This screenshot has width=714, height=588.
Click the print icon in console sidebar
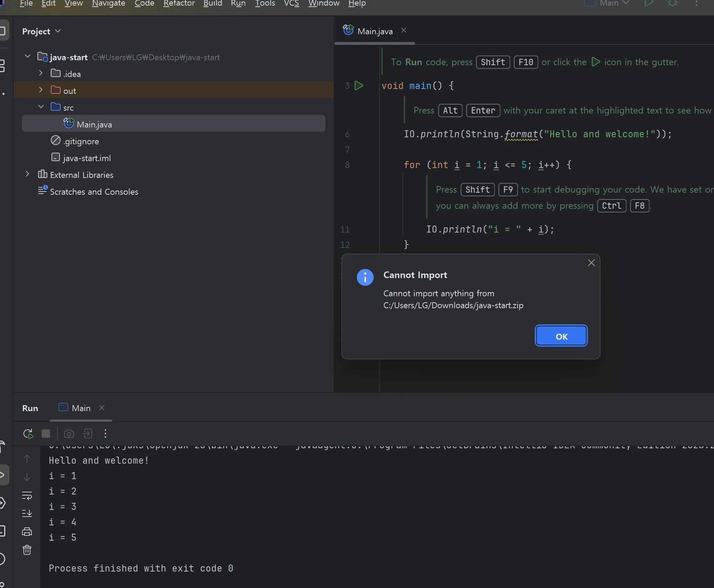[27, 531]
